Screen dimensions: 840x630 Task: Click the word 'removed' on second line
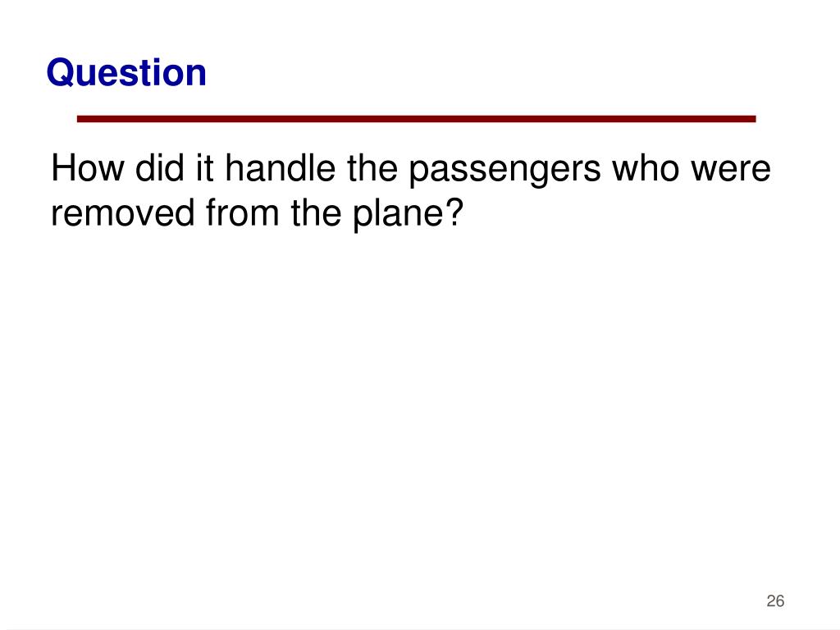pyautogui.click(x=123, y=212)
